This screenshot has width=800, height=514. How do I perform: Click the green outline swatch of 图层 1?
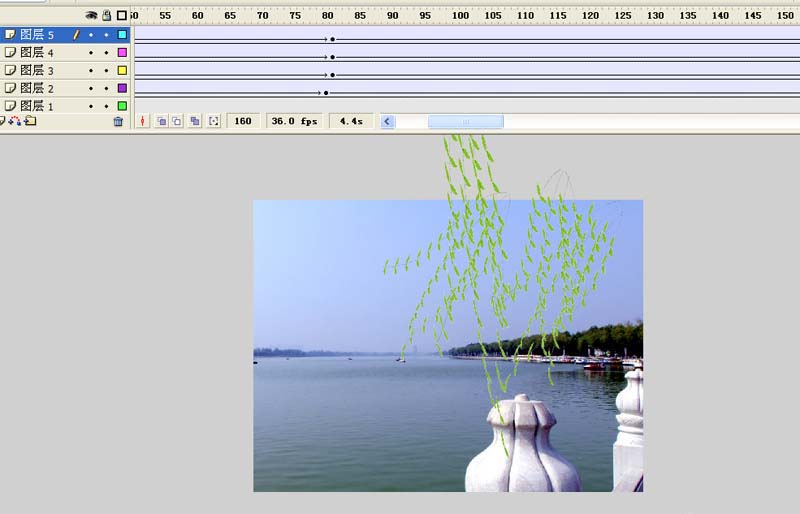pos(122,106)
